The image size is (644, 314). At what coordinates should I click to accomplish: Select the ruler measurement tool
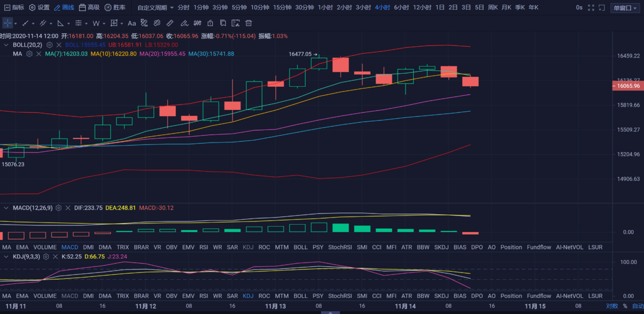pos(170,23)
